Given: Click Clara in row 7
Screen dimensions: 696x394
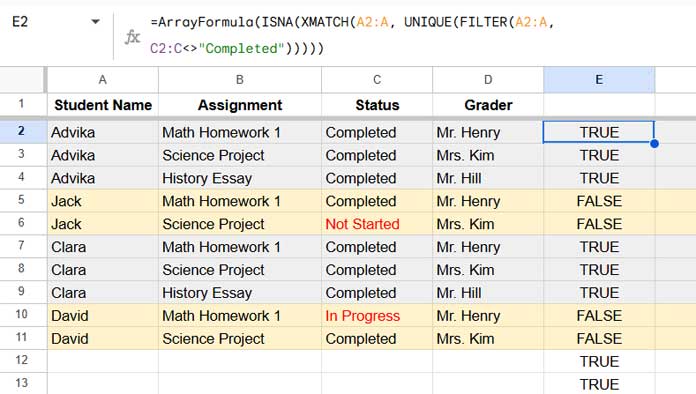Looking at the screenshot, I should click(103, 247).
